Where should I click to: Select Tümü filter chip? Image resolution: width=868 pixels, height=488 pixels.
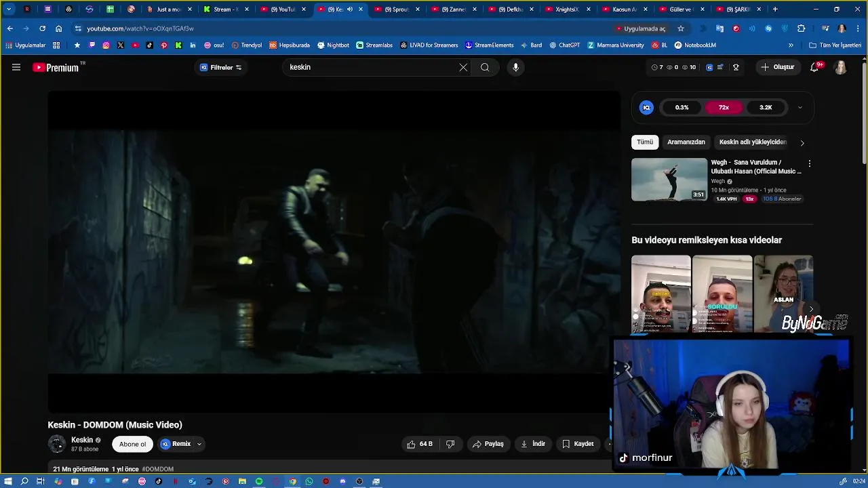point(645,142)
